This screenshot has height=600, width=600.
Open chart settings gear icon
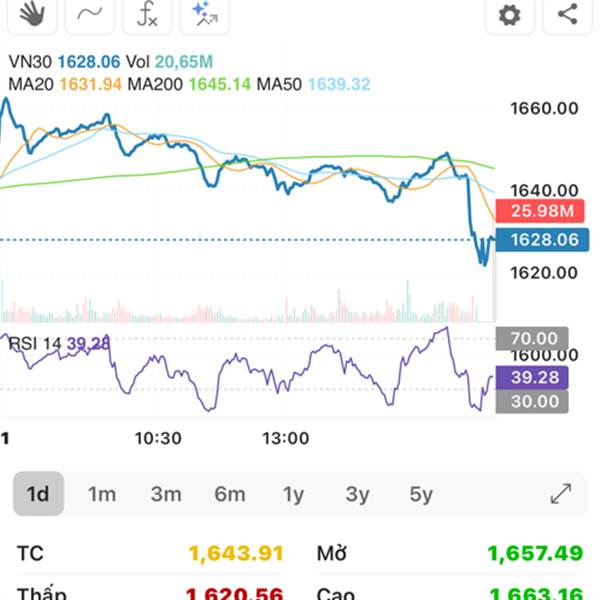coord(510,15)
